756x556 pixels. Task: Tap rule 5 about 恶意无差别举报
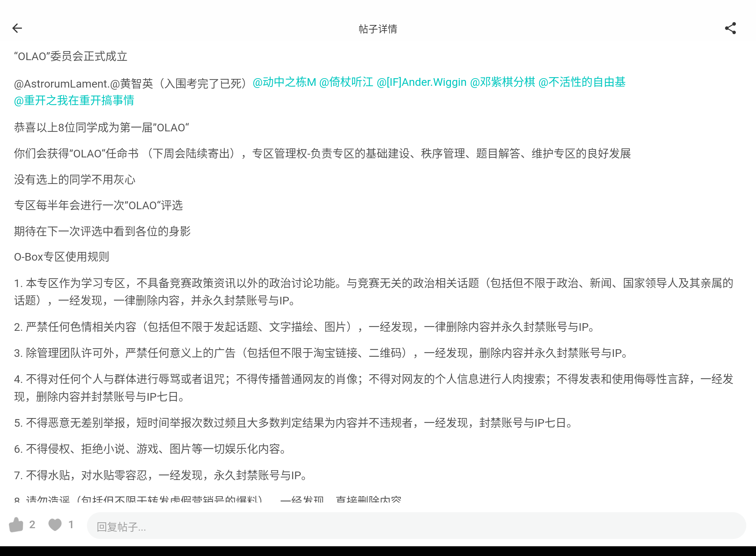tap(294, 423)
